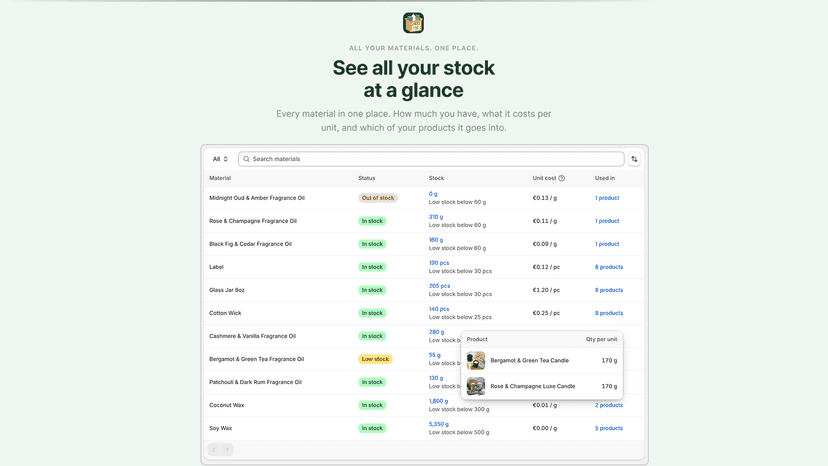Click the 55 g stock value
828x466 pixels.
435,355
